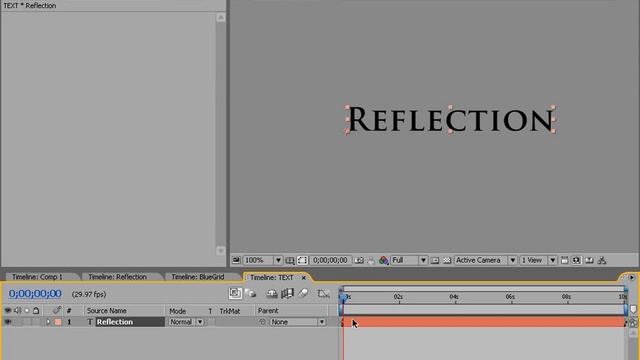This screenshot has width=640, height=360.
Task: Switch to Timeline: Comp 1 tab
Action: (38, 277)
